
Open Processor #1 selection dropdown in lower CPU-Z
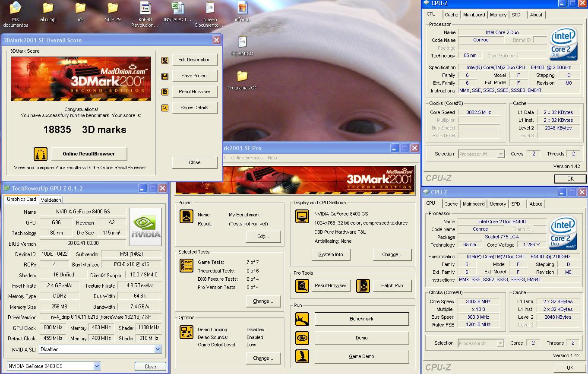pos(500,343)
